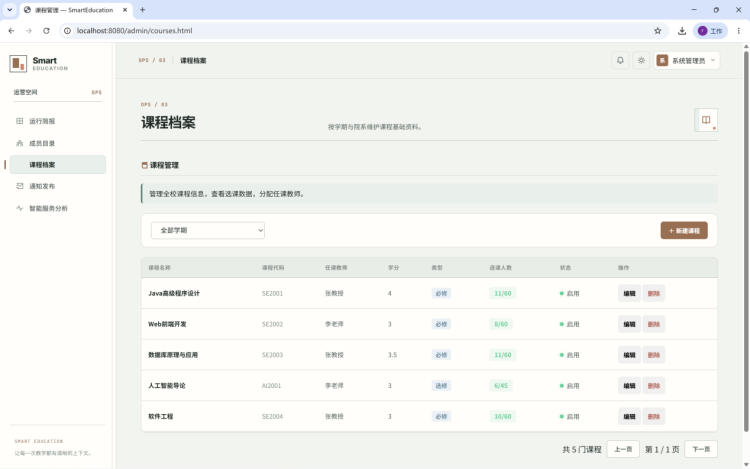Screen dimensions: 750x469
Task: Delete the 人工智能导论 course
Action: 653,385
